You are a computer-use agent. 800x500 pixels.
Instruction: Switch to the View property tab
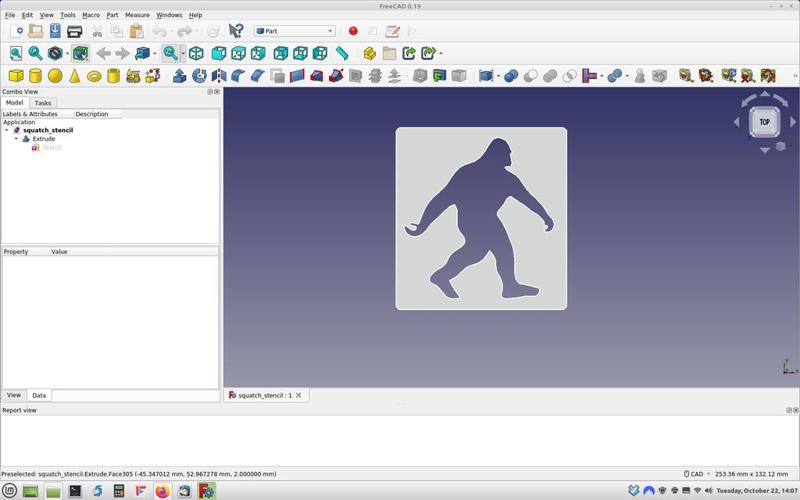click(x=14, y=395)
